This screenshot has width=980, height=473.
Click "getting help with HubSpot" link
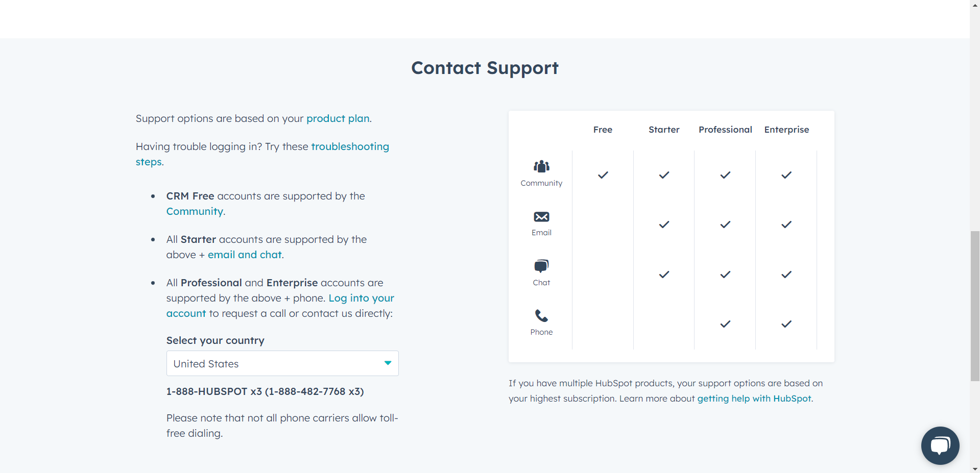754,399
